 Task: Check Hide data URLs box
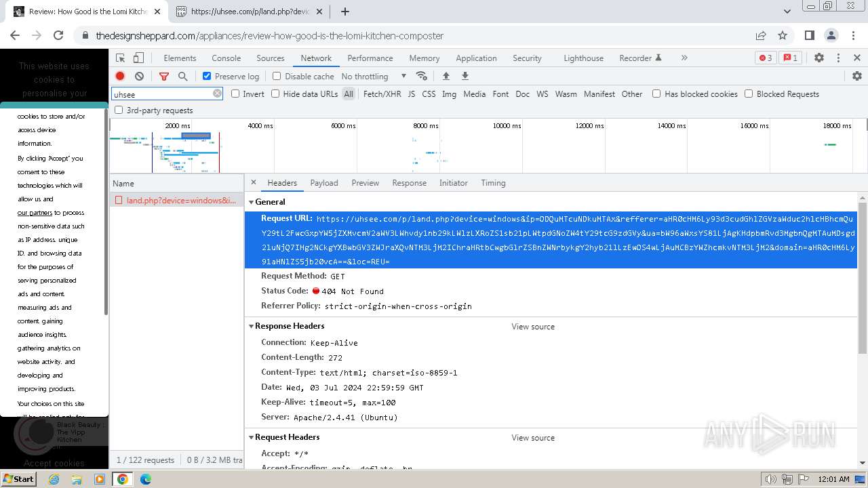tap(275, 94)
